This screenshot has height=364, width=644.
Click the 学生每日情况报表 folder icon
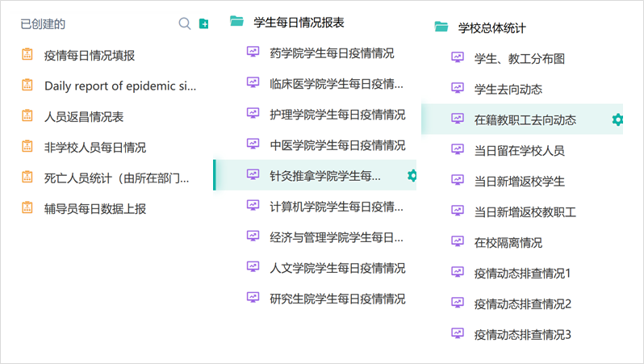(236, 20)
